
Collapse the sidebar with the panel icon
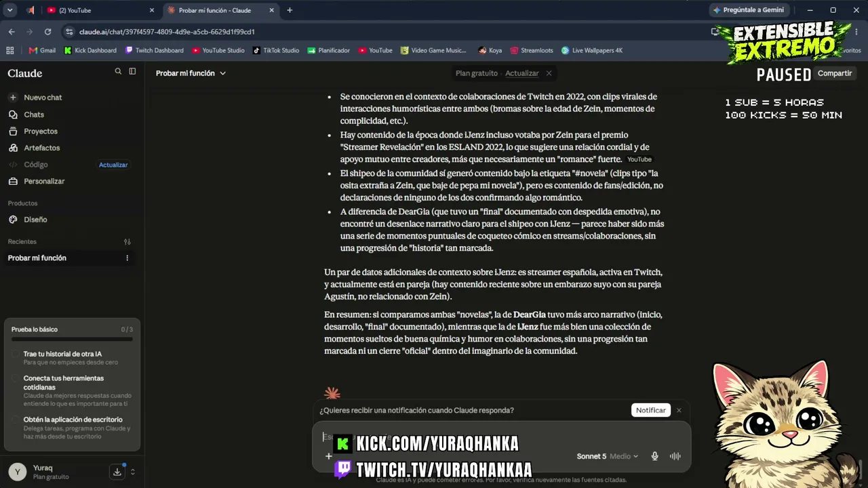[132, 71]
